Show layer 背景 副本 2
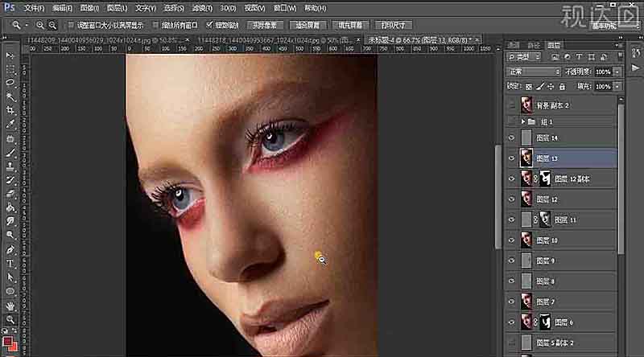The height and width of the screenshot is (357, 644). (x=511, y=105)
